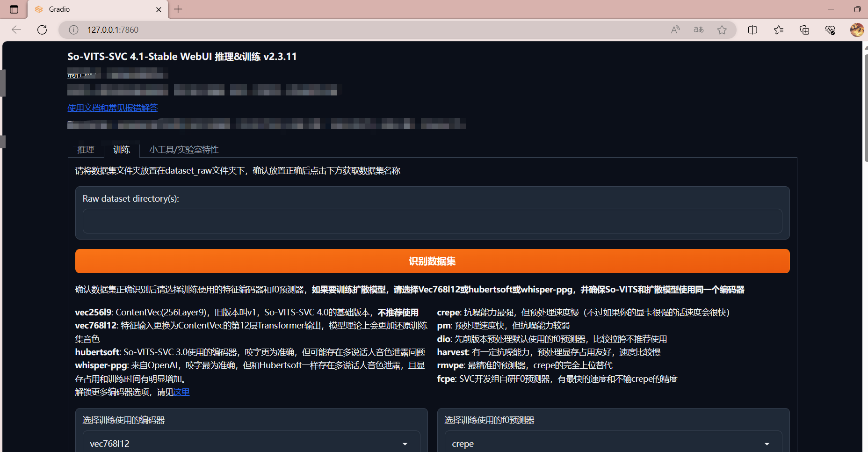
Task: Open the page translate icon
Action: click(699, 30)
